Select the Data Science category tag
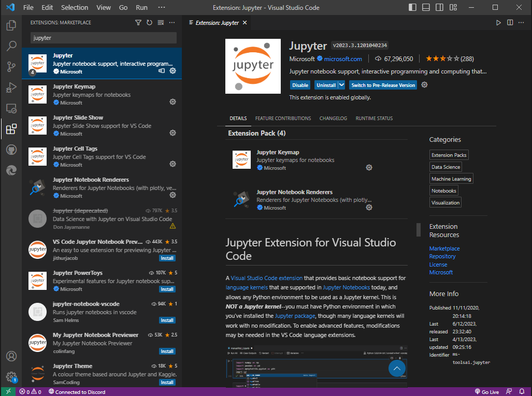Image resolution: width=532 pixels, height=396 pixels. [445, 167]
